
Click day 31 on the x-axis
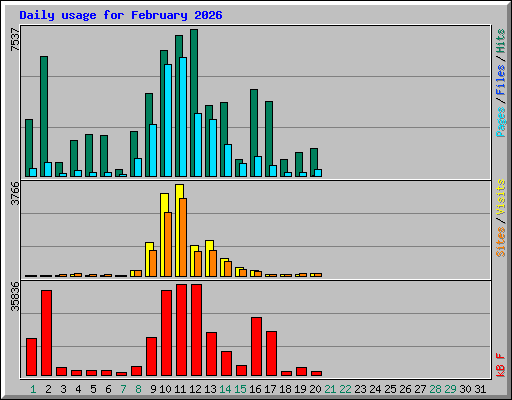(480, 389)
